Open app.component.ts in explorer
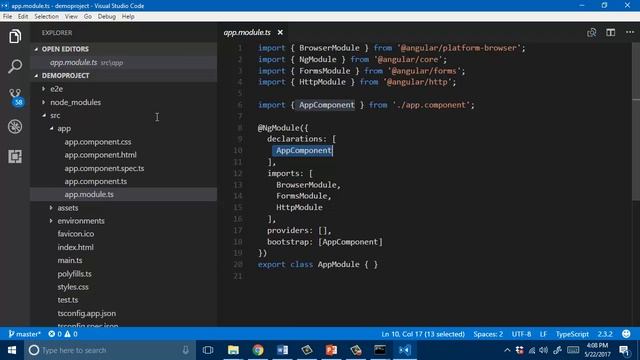This screenshot has width=640, height=360. (x=96, y=181)
